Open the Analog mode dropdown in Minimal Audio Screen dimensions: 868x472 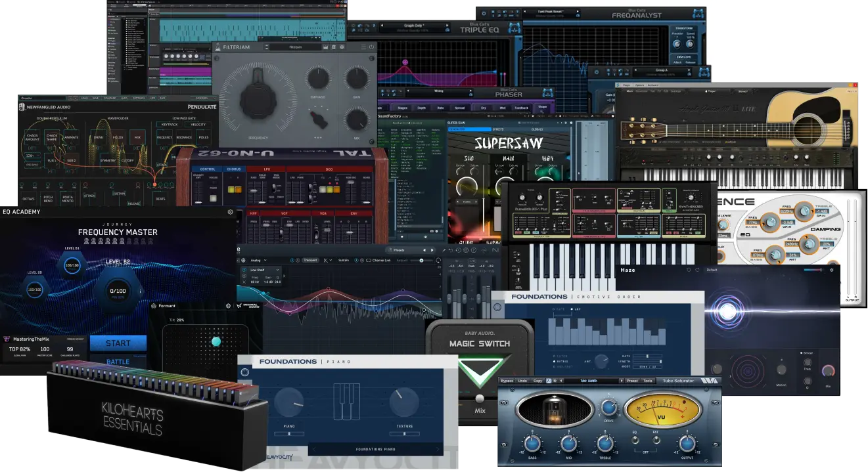pyautogui.click(x=258, y=260)
